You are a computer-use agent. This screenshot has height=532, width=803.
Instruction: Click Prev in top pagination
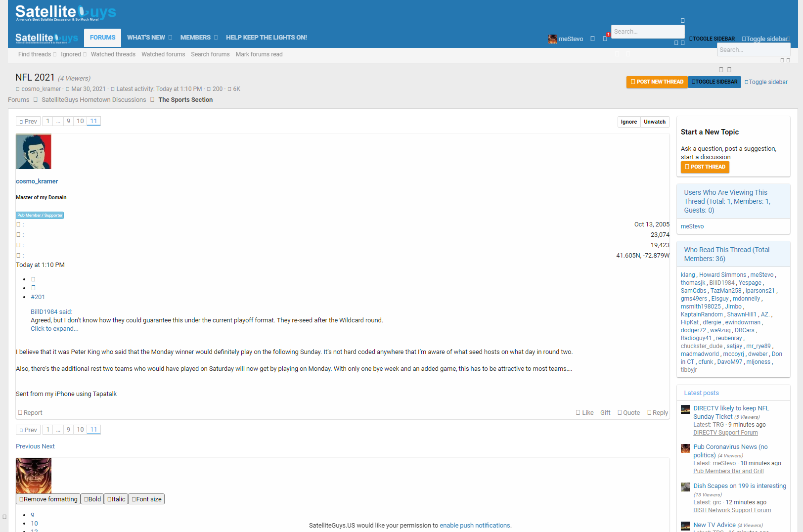28,121
